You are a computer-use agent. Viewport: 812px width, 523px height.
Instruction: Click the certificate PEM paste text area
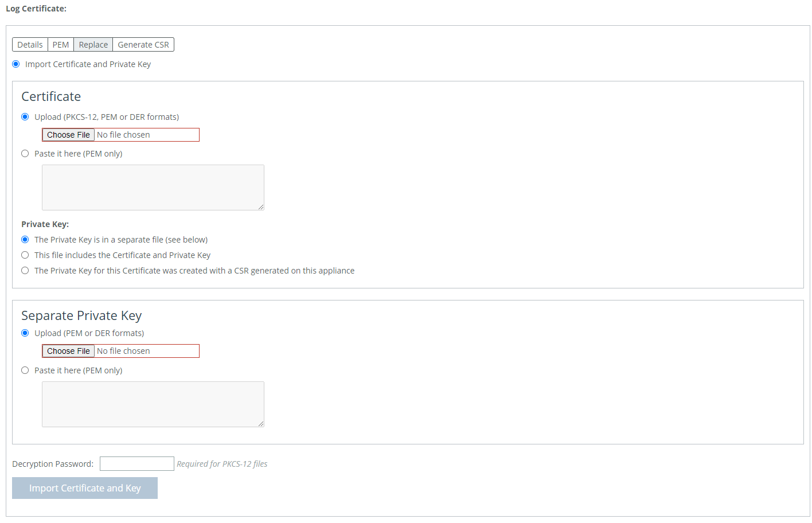point(153,188)
